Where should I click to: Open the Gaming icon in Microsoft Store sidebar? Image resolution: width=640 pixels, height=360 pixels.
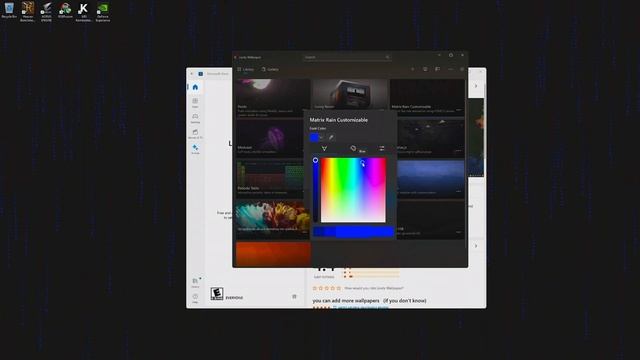pos(195,118)
